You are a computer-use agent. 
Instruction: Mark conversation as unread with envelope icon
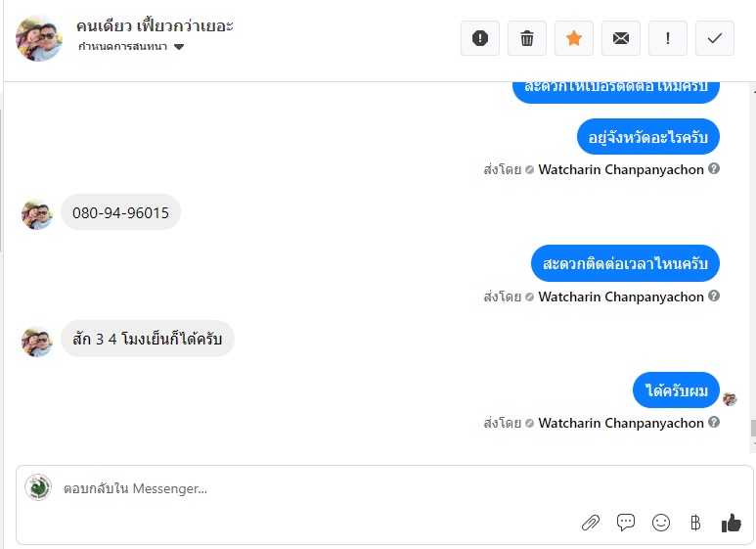621,38
